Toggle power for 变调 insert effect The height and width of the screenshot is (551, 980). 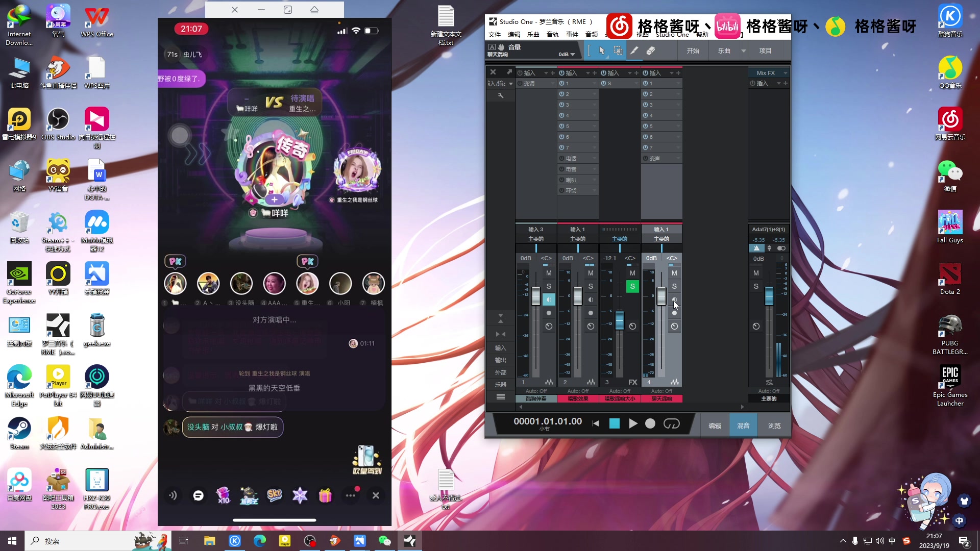[x=520, y=83]
